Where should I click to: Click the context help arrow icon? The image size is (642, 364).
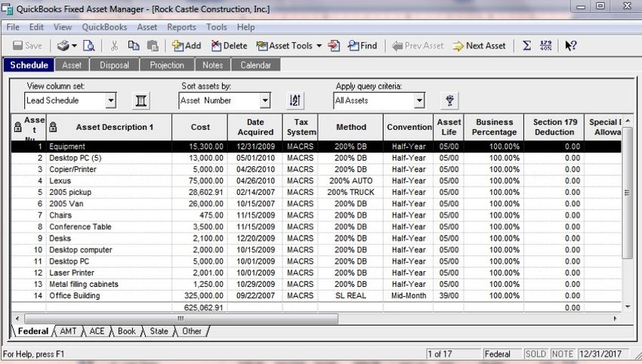(x=570, y=45)
